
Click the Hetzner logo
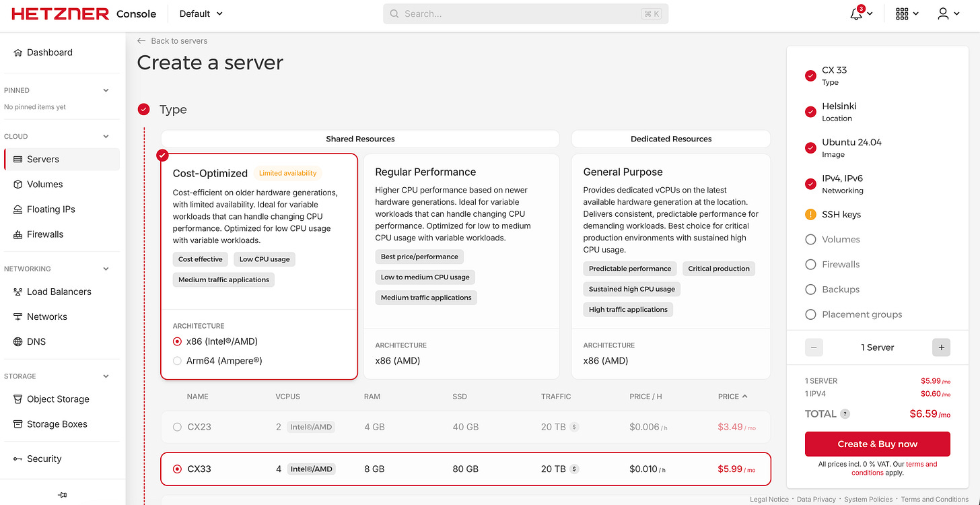[60, 13]
